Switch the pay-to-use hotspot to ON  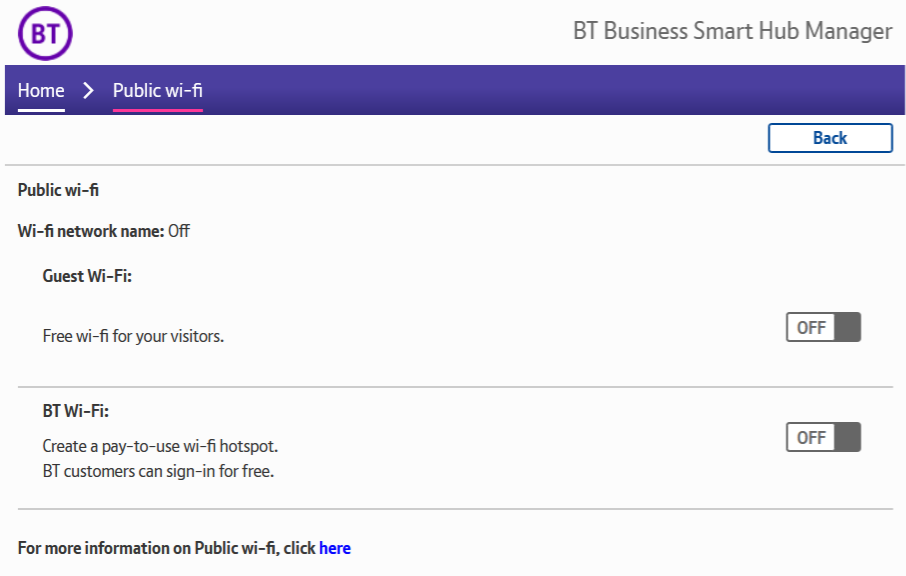pyautogui.click(x=823, y=437)
